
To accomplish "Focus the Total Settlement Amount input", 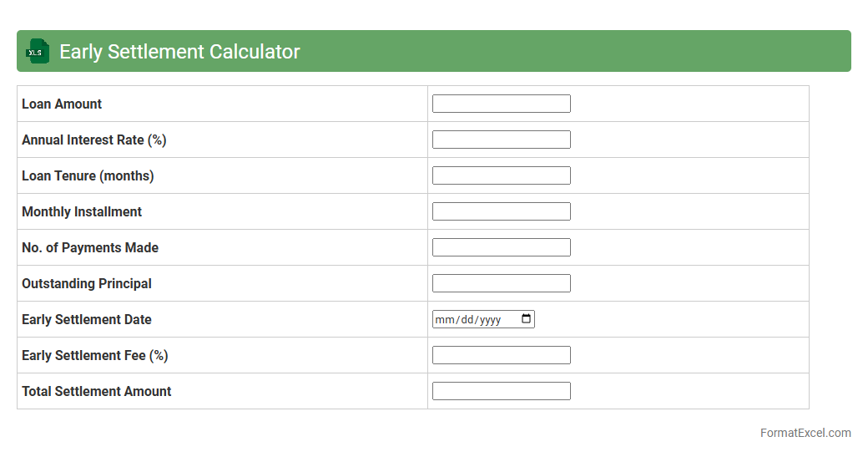I will pyautogui.click(x=501, y=391).
